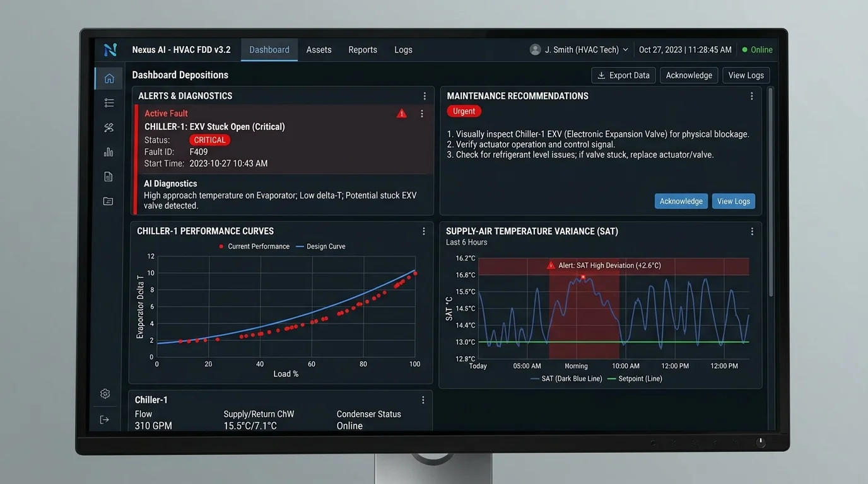Open the document reports sidebar icon

tap(108, 176)
